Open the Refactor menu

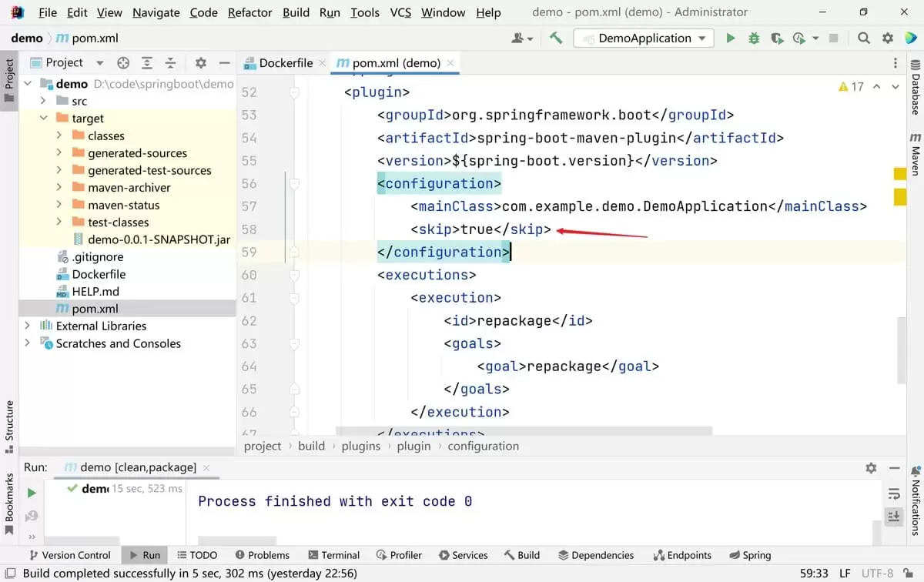(249, 12)
